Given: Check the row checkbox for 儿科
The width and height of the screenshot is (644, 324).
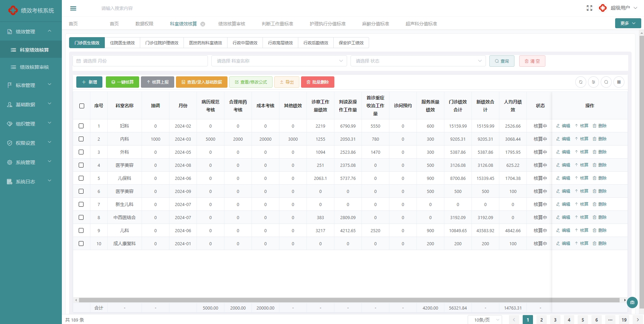Looking at the screenshot, I should pyautogui.click(x=81, y=230).
